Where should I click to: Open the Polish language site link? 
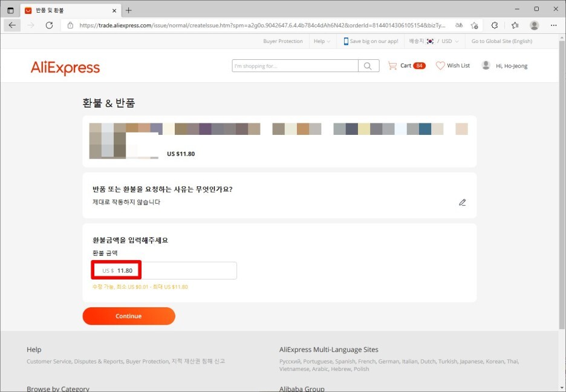362,369
